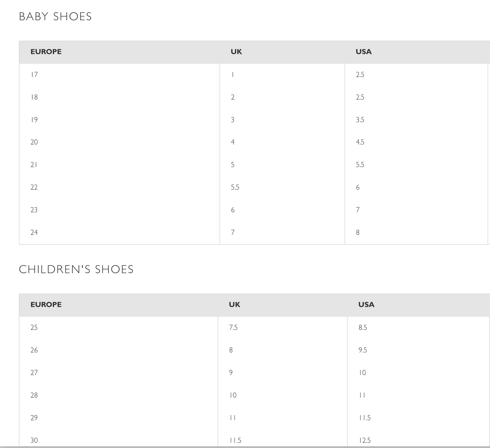Image resolution: width=490 pixels, height=448 pixels.
Task: Click the USA header in Baby Shoes table
Action: (x=363, y=52)
